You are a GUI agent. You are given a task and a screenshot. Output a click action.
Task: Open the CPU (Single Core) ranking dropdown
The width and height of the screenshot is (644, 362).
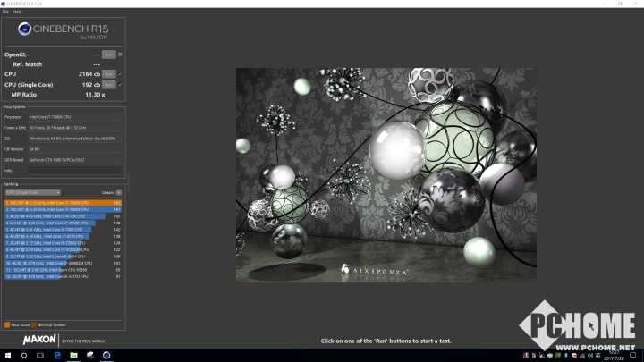coord(33,192)
